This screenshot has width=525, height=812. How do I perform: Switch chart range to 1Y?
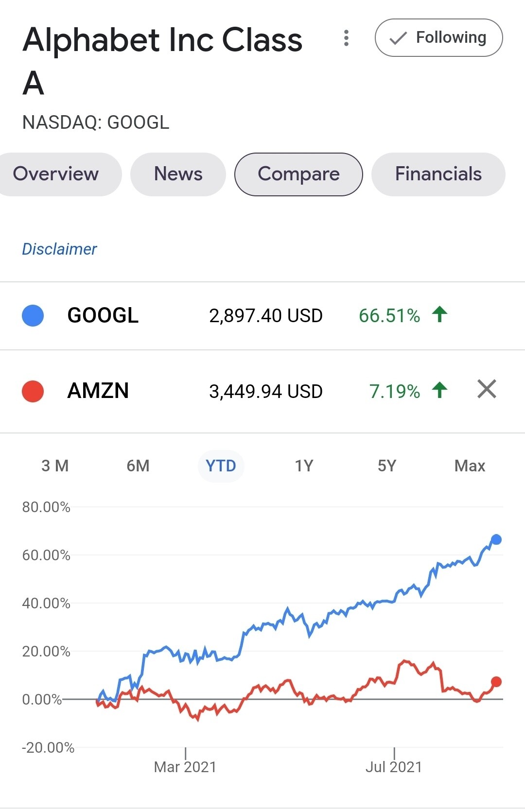(303, 465)
